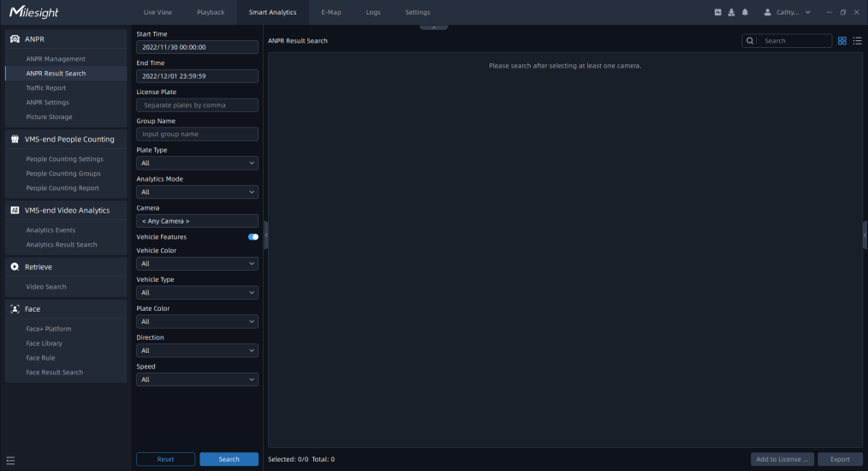This screenshot has width=868, height=471.
Task: Click the Add to License button
Action: point(782,459)
